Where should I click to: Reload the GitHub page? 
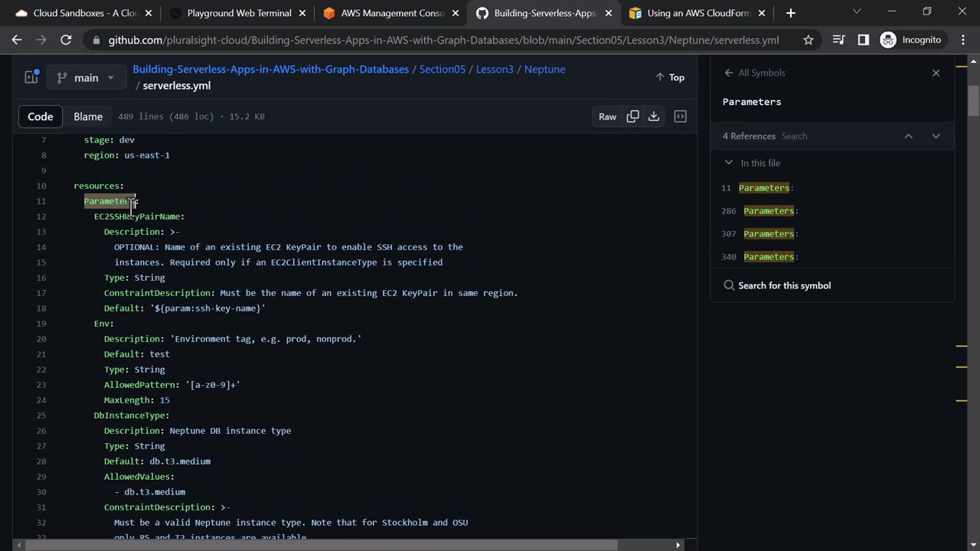click(66, 40)
